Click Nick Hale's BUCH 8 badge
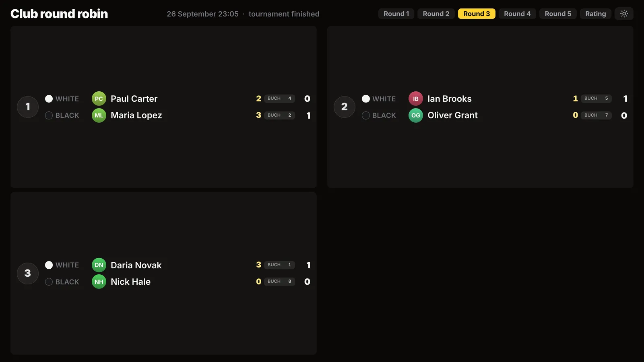This screenshot has height=362, width=644. pos(280,282)
